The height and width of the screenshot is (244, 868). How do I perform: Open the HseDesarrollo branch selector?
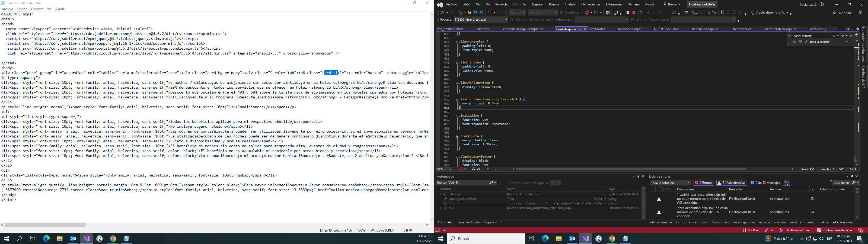tap(794, 230)
